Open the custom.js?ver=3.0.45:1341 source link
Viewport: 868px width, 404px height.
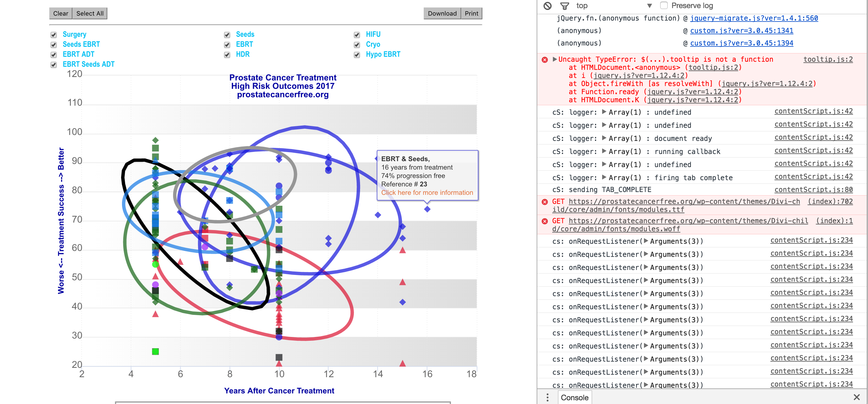click(x=741, y=31)
